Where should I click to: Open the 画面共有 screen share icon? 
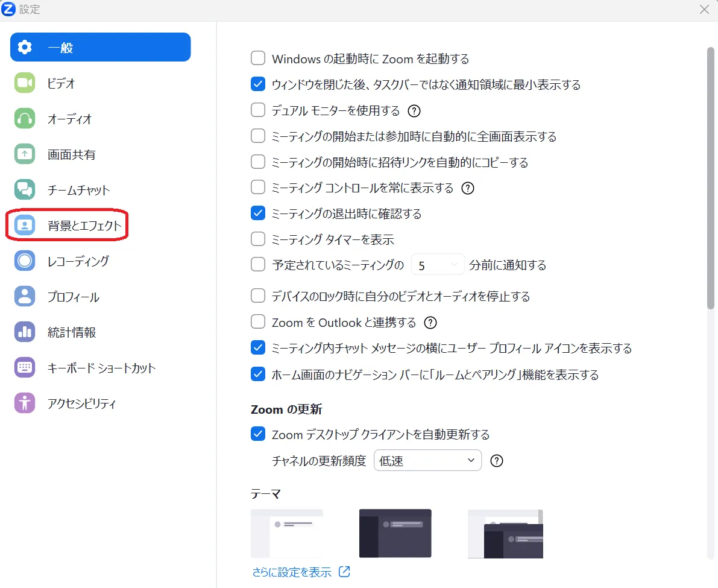pyautogui.click(x=25, y=154)
